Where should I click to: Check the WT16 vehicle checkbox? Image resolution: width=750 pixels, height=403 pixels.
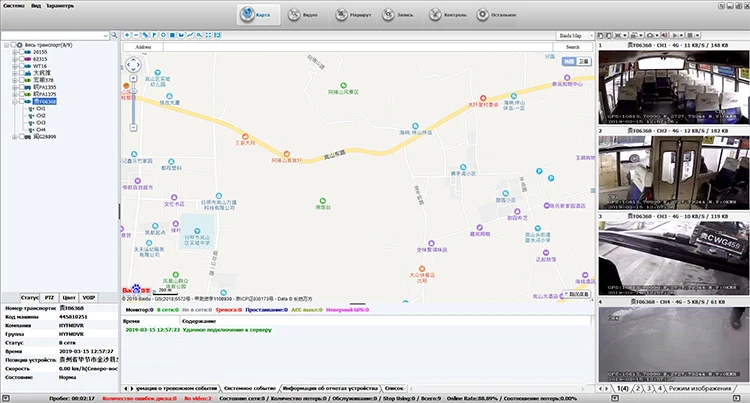[21, 66]
